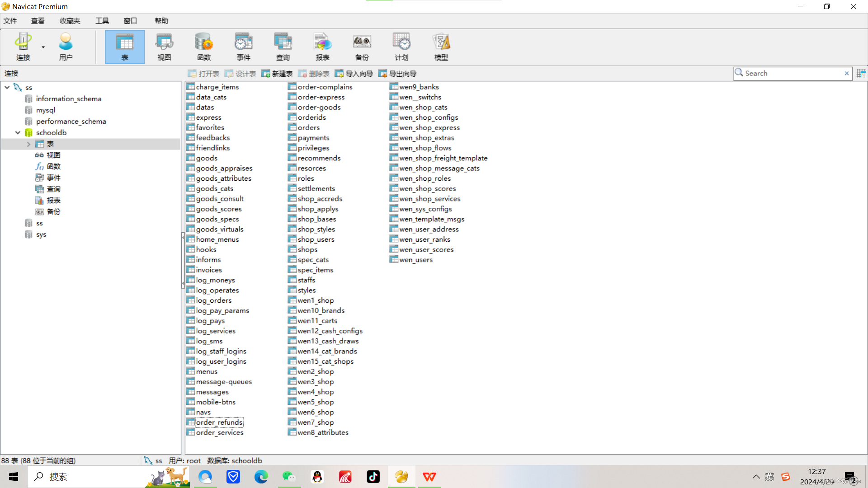Open WPS Office from the taskbar

429,477
